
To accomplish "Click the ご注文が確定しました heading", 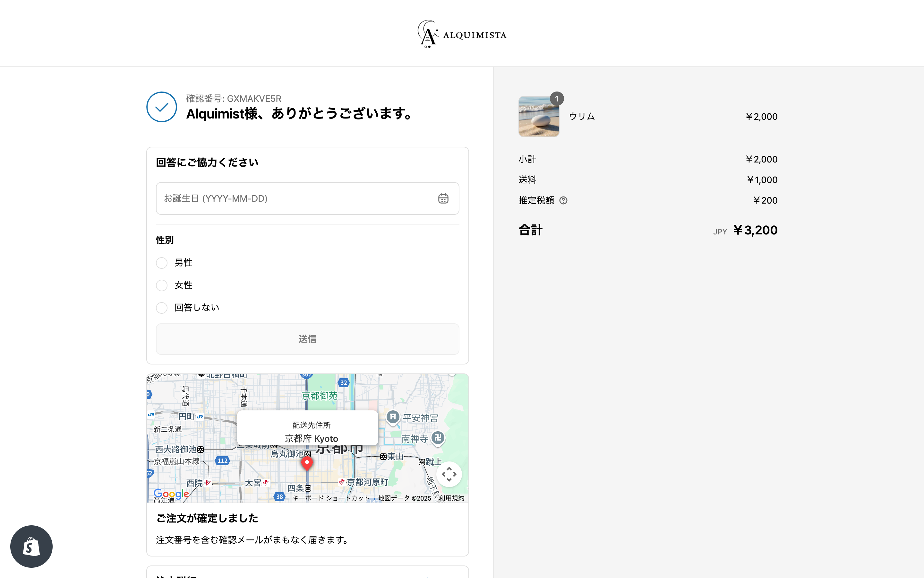I will point(207,518).
